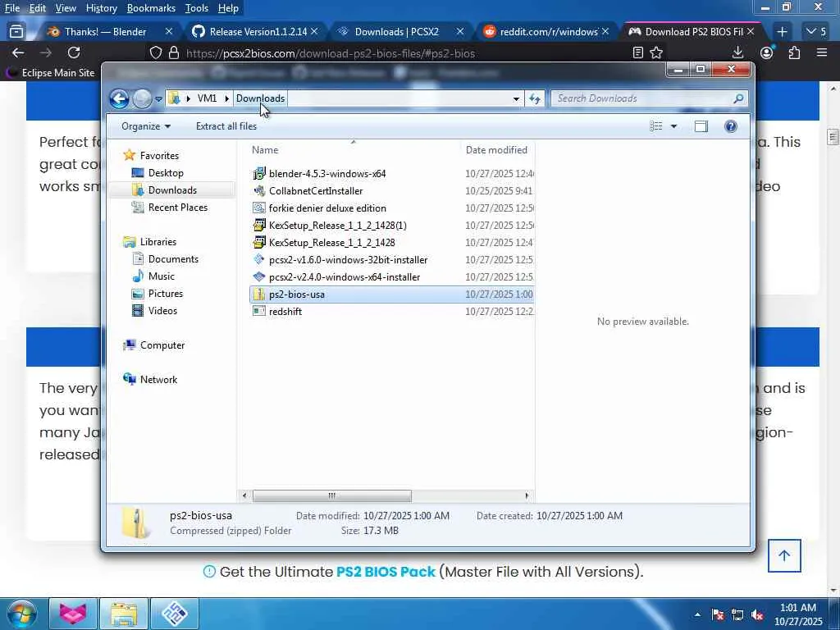Select KexSetup_Release_1_1_2_1428 file
Screen dimensions: 840x630
331,242
